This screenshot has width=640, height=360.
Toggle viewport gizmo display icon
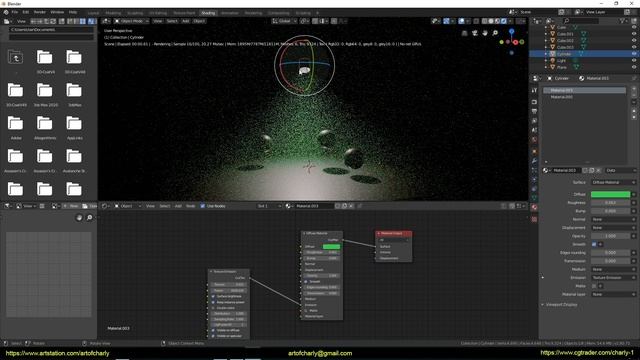447,21
